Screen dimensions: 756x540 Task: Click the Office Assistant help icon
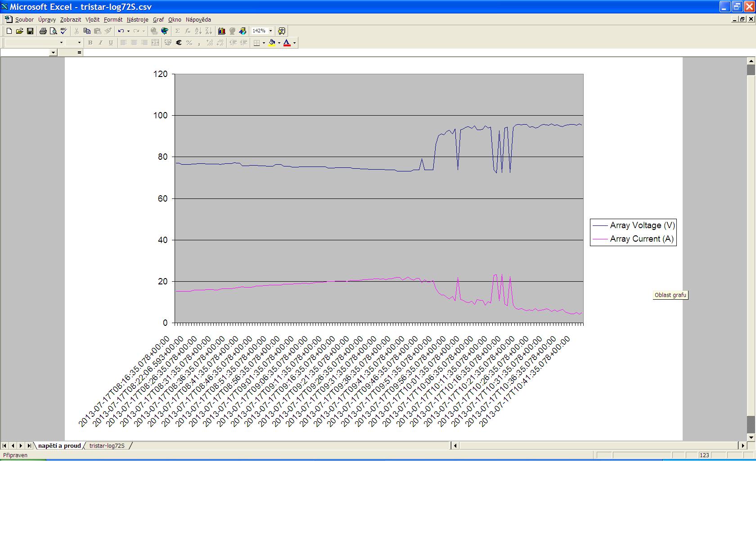[x=282, y=31]
